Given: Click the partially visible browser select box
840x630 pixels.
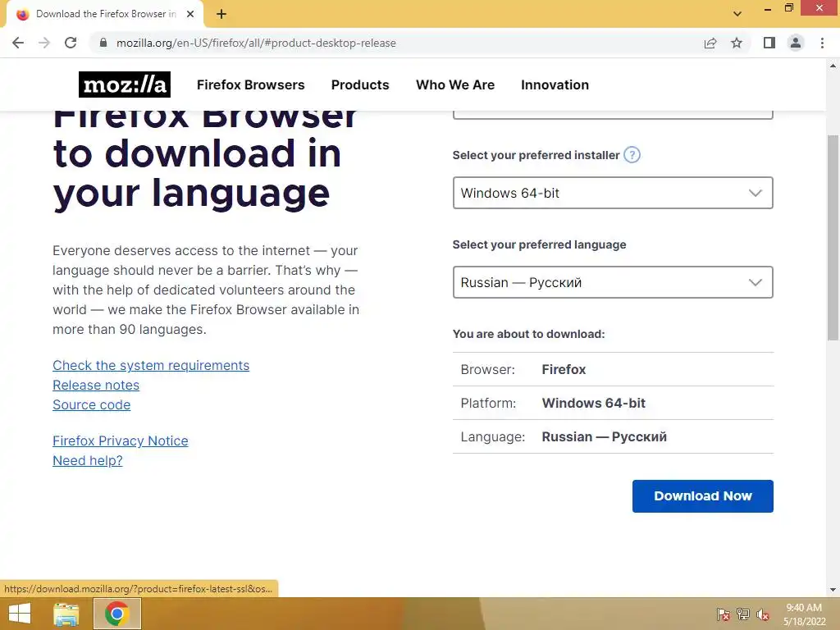Looking at the screenshot, I should click(613, 115).
